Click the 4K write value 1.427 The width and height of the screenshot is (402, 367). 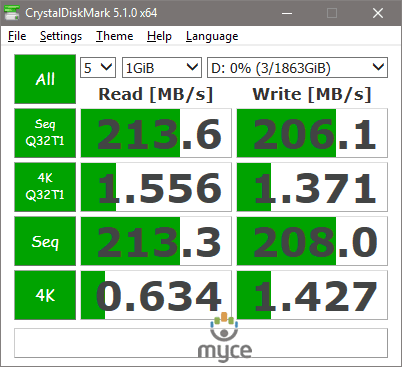[312, 295]
